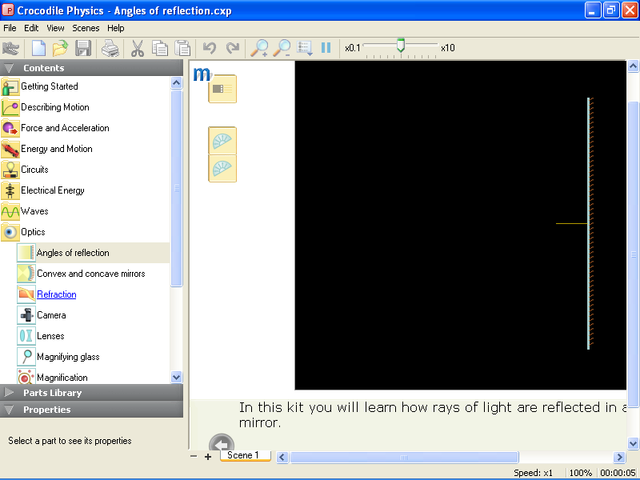Click the New document toolbar icon
Image resolution: width=640 pixels, height=480 pixels.
39,48
